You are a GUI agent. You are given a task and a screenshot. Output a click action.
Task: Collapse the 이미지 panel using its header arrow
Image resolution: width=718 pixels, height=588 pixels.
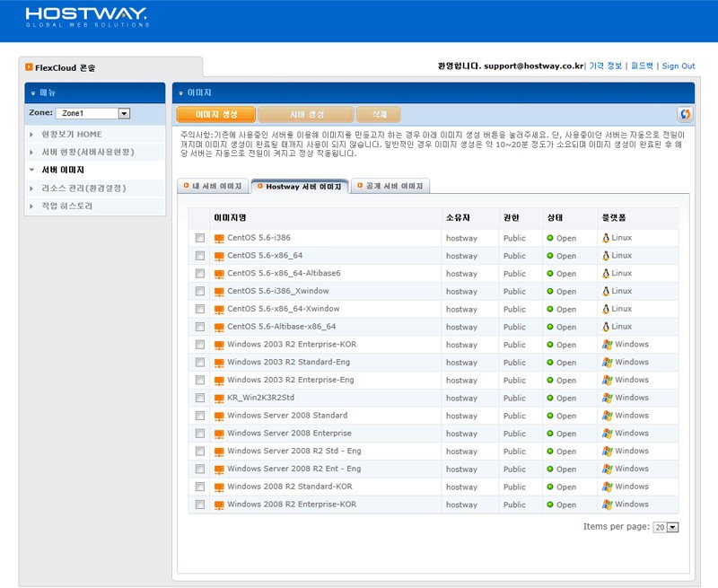(180, 93)
